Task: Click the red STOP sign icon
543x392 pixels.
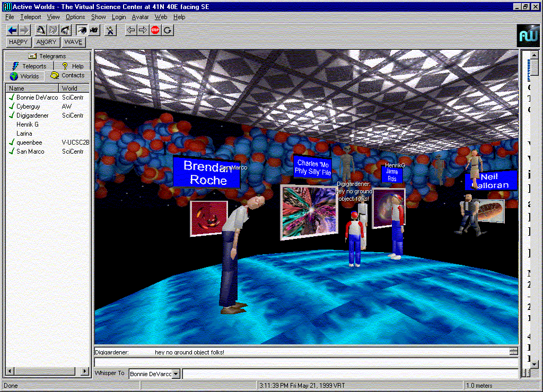Action: point(155,30)
